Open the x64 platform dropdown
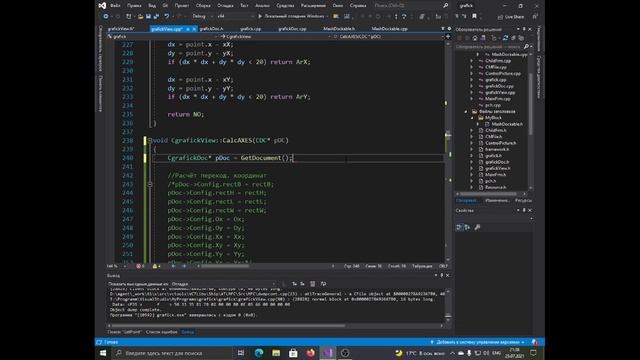640x360 pixels. [x=236, y=16]
